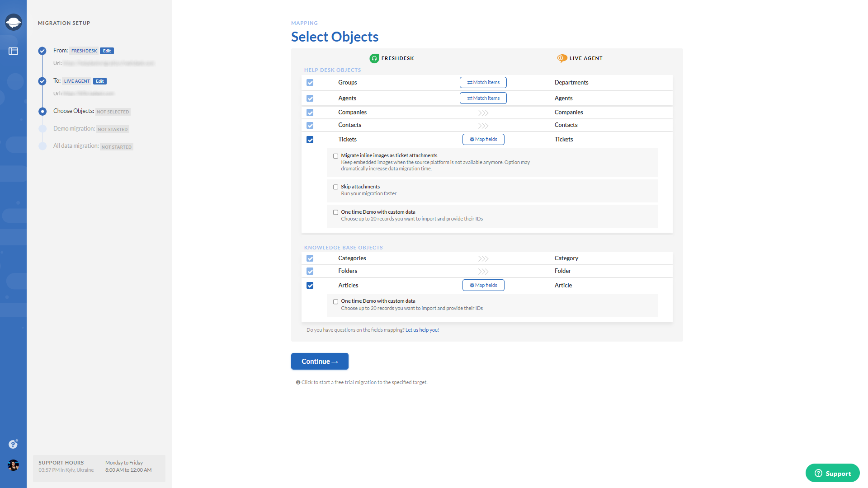Uncheck the Articles checkbox
868x488 pixels.
310,286
